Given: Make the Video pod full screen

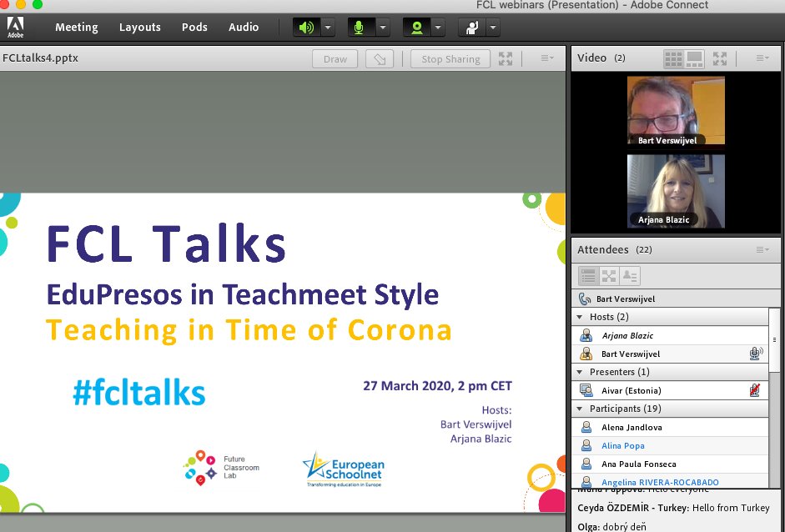Looking at the screenshot, I should tap(720, 58).
